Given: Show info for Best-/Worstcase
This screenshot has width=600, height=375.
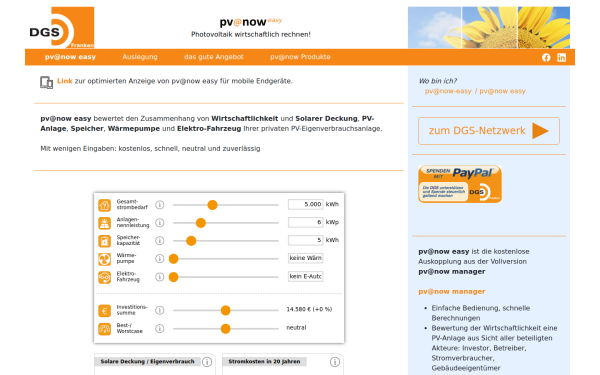Looking at the screenshot, I should click(x=160, y=328).
